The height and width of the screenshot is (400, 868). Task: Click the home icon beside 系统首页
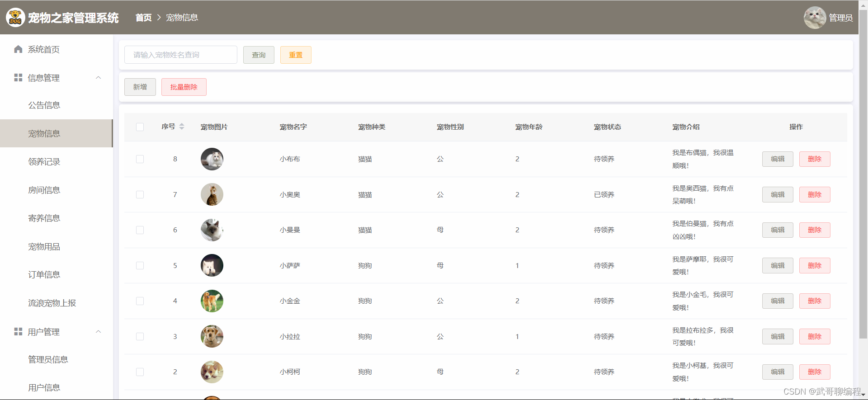click(18, 49)
